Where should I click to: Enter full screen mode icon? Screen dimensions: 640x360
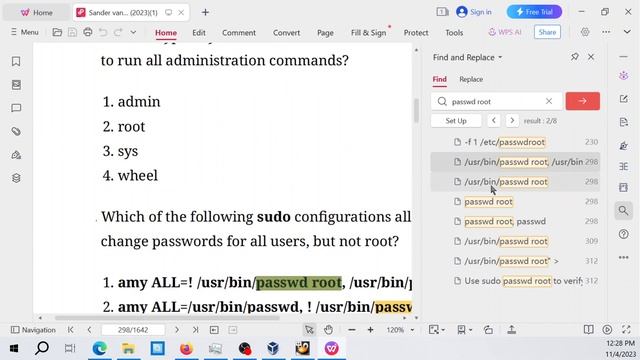(626, 330)
